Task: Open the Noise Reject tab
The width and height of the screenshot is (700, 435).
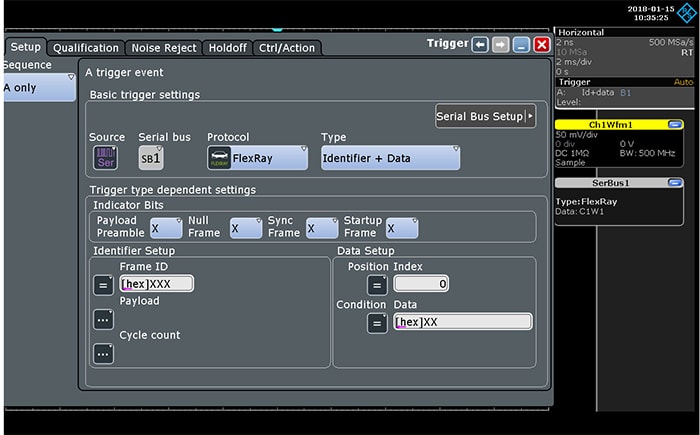Action: click(163, 48)
